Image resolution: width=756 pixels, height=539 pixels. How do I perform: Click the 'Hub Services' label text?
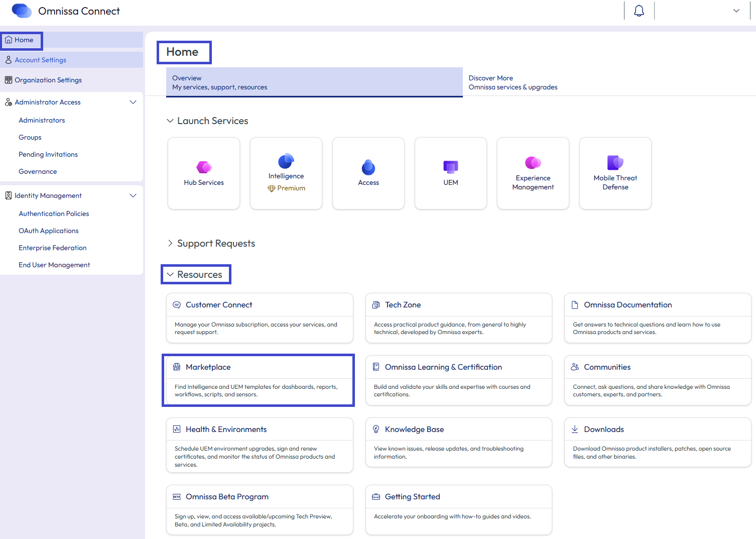pos(204,182)
